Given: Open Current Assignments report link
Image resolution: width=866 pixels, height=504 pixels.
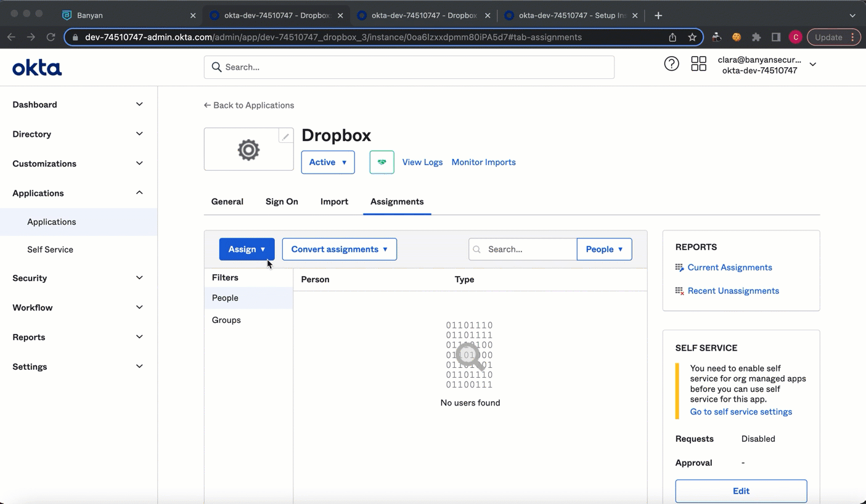Looking at the screenshot, I should pos(729,267).
